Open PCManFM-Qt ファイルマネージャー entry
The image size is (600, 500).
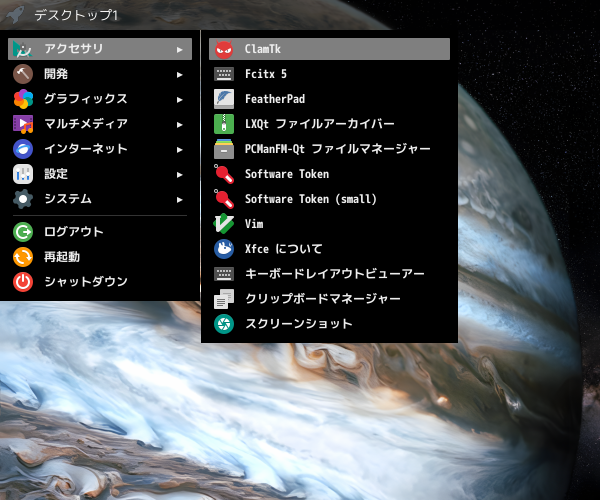(329, 149)
